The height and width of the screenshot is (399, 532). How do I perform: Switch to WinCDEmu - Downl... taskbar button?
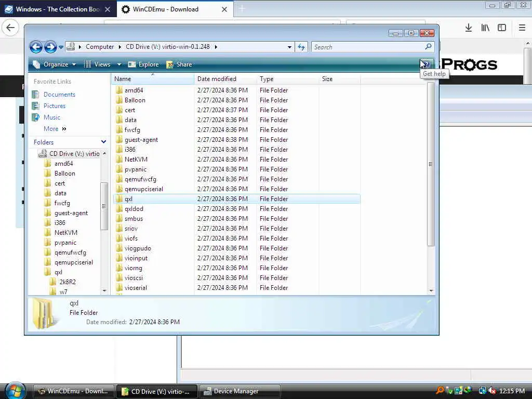(74, 391)
